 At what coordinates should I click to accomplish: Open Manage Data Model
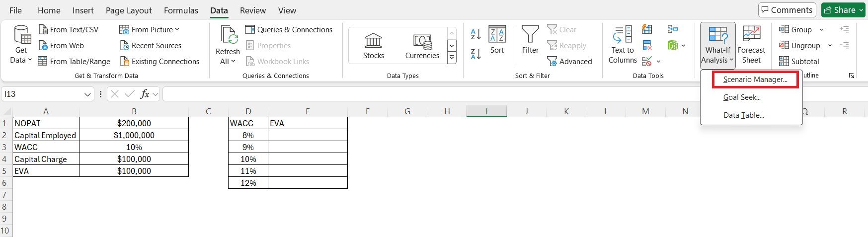[x=673, y=46]
